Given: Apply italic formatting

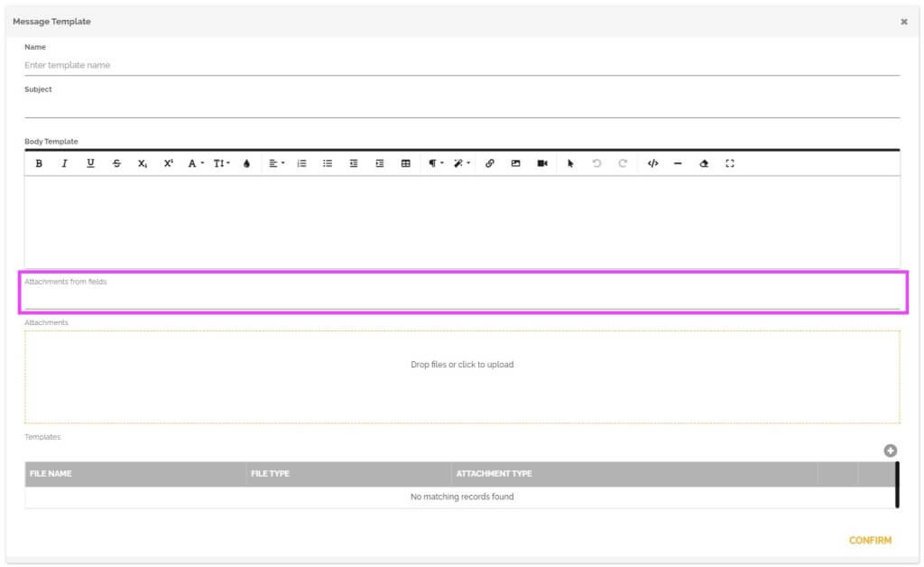Looking at the screenshot, I should [x=64, y=163].
